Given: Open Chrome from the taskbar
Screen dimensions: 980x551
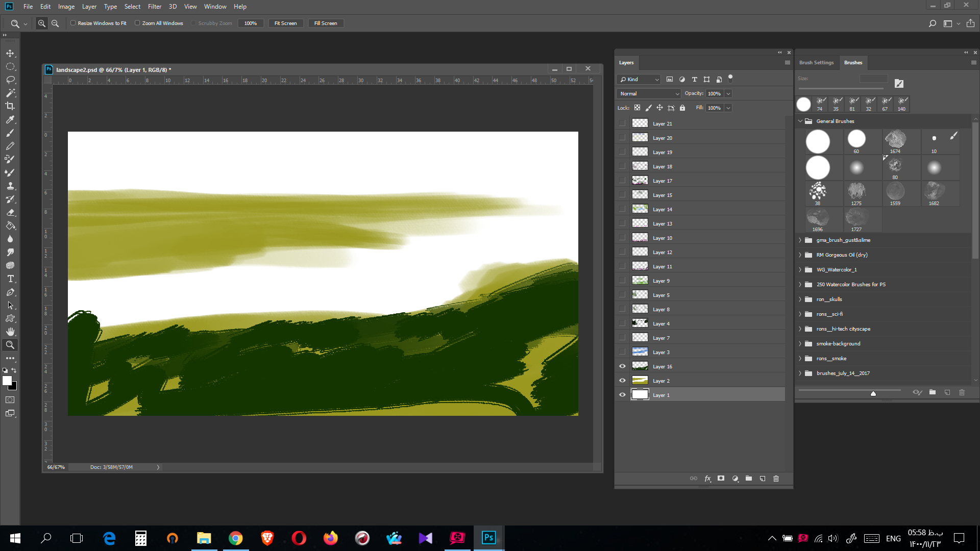Looking at the screenshot, I should pyautogui.click(x=235, y=538).
